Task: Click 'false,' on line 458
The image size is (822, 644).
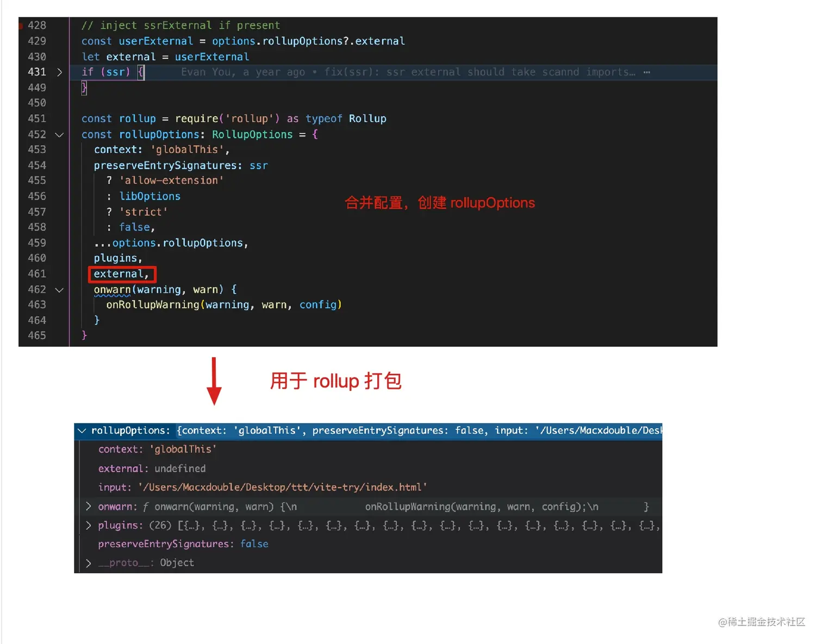Action: click(x=137, y=227)
